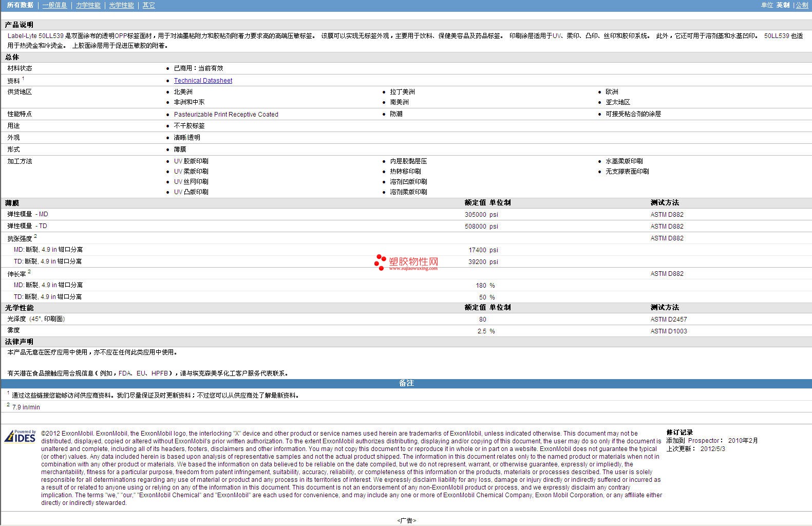812x526 pixels.
Task: Select 已商用：当前有效 status text
Action: [198, 68]
